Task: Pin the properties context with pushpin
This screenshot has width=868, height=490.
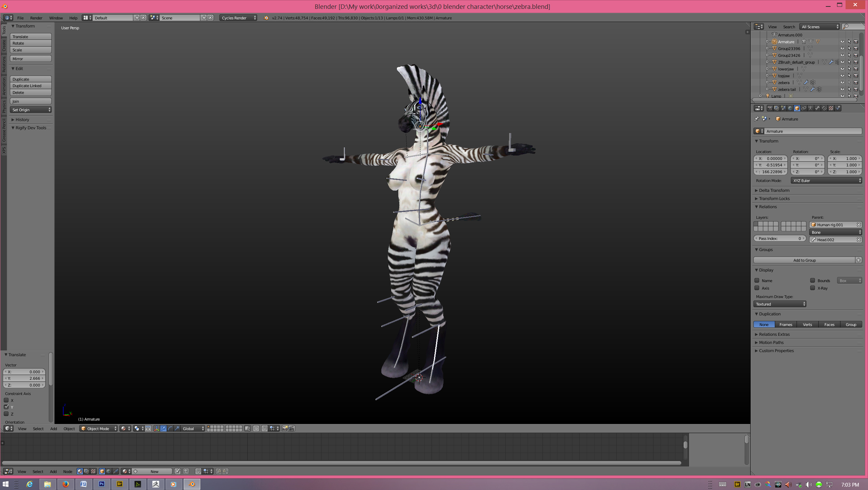Action: (756, 119)
